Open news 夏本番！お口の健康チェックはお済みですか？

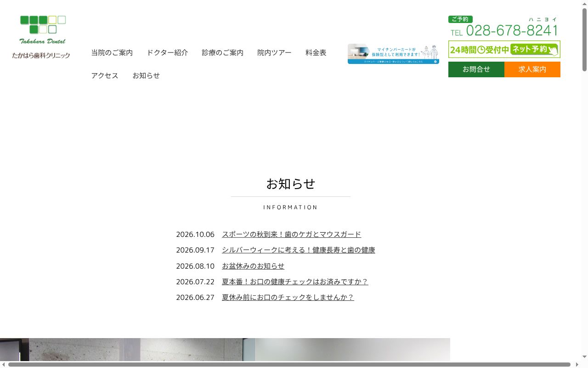coord(295,282)
